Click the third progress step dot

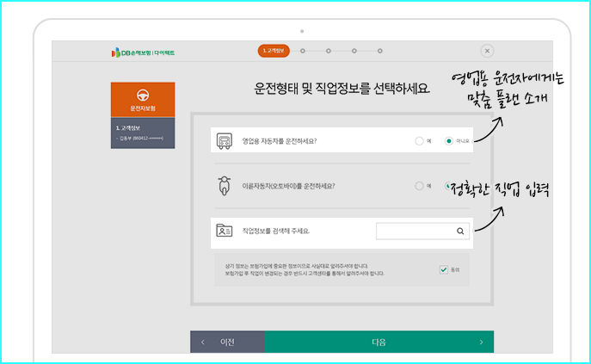(x=329, y=51)
